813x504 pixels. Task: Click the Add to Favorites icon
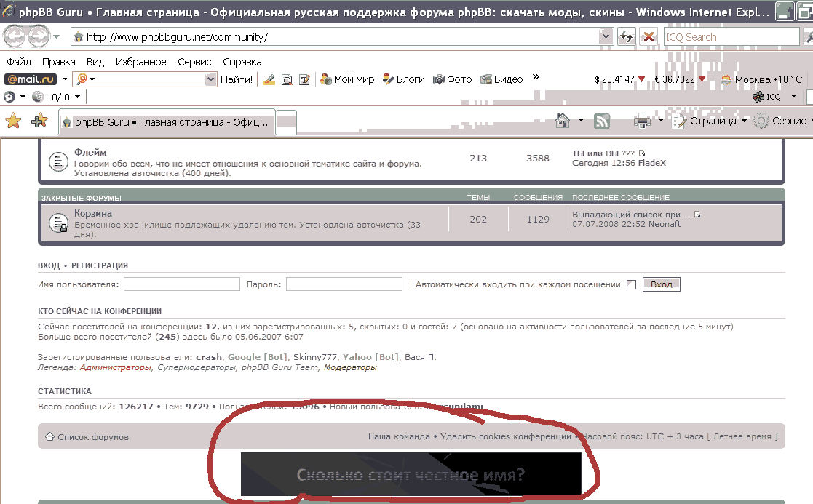(x=39, y=121)
